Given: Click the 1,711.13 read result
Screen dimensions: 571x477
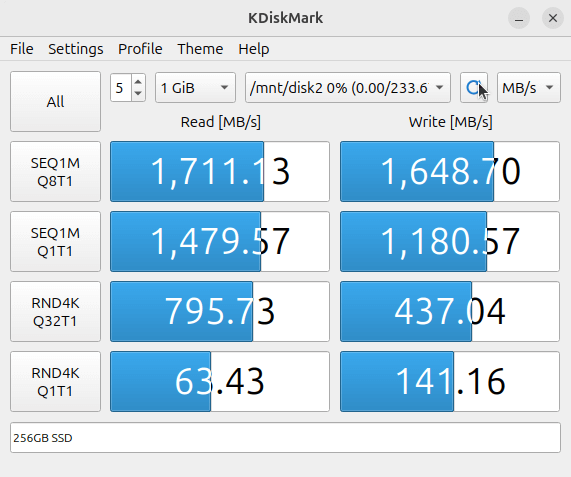Looking at the screenshot, I should [x=220, y=172].
